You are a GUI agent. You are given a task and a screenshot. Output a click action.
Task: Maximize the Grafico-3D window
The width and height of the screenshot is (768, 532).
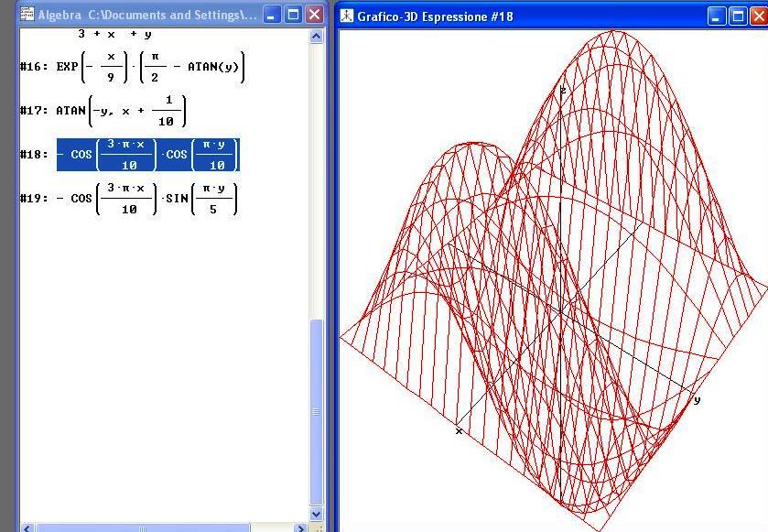(738, 16)
